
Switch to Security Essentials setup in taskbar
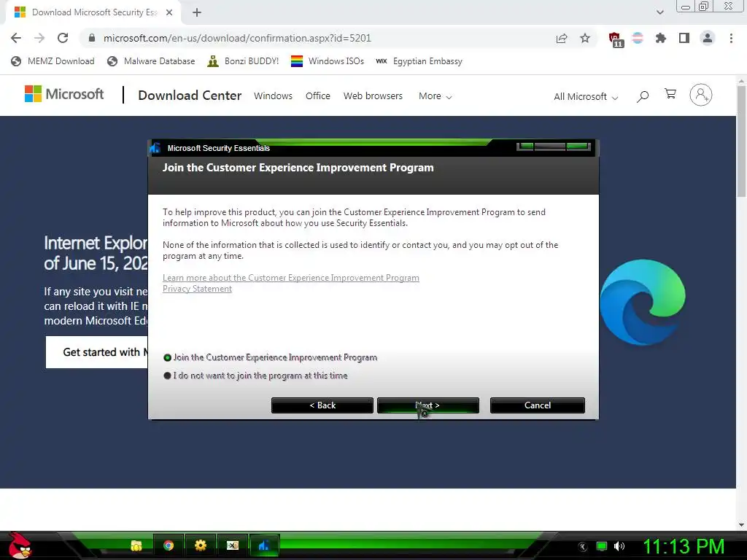click(x=264, y=545)
